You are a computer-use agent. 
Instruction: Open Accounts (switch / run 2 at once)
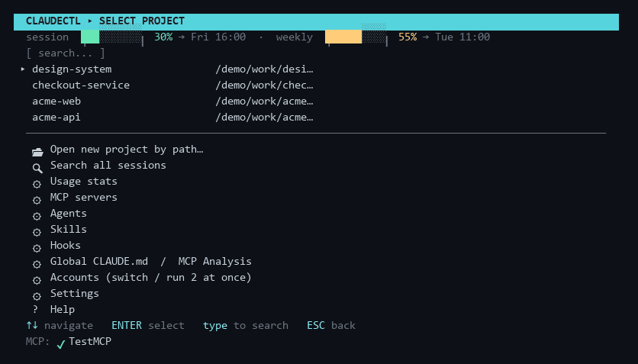(151, 277)
